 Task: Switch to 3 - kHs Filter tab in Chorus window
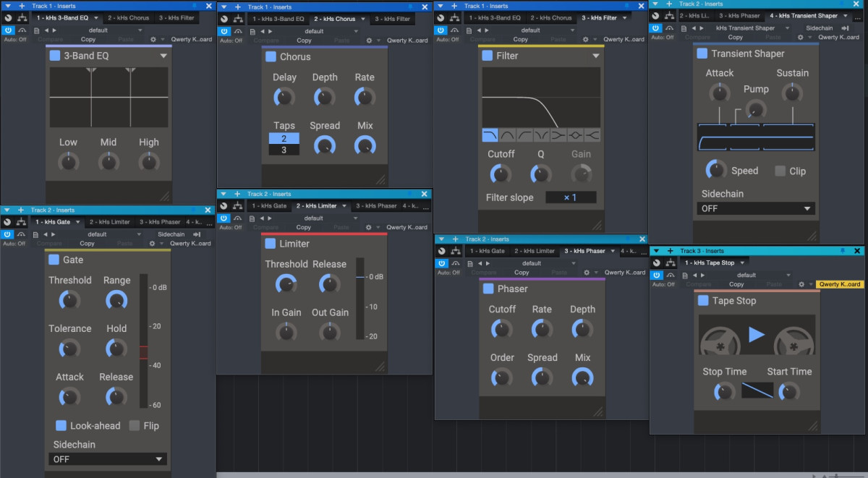click(392, 19)
